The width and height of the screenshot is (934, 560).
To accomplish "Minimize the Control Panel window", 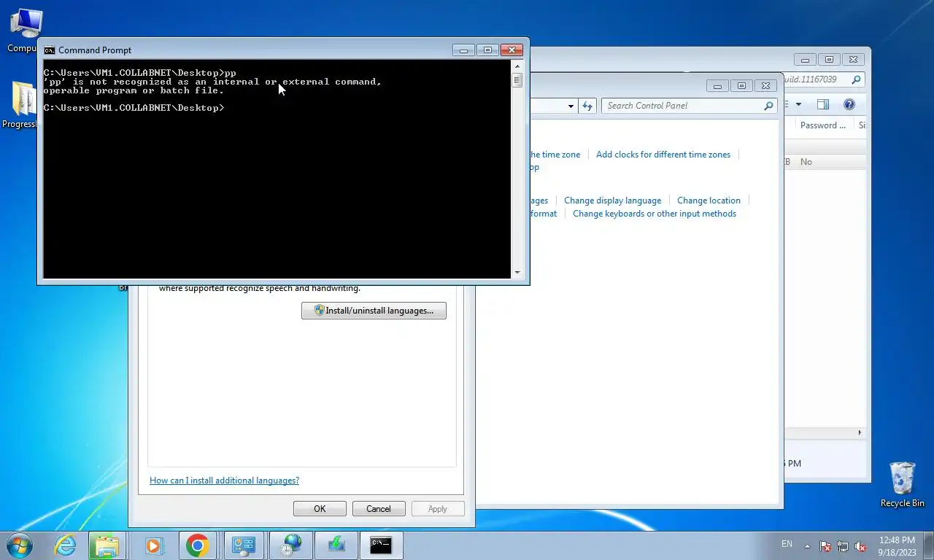I will point(717,85).
